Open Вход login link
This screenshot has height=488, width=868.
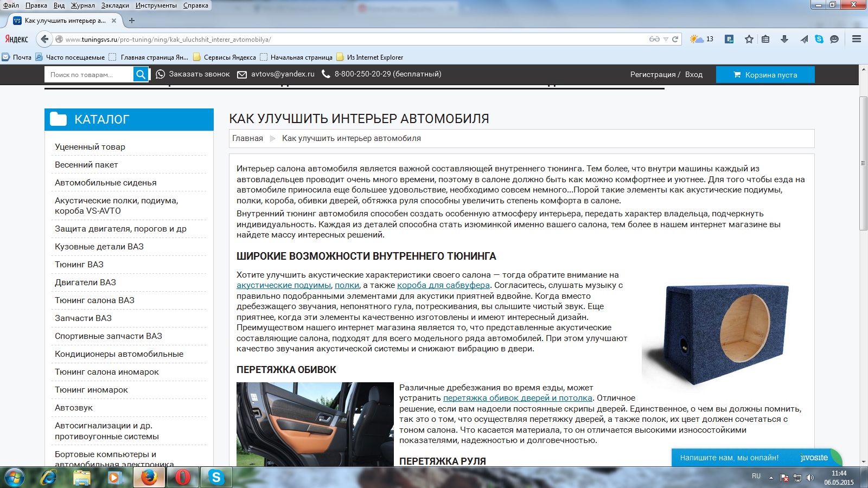tap(694, 74)
